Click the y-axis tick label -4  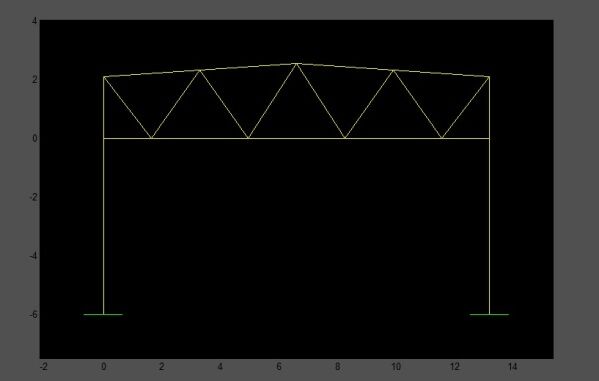click(34, 256)
